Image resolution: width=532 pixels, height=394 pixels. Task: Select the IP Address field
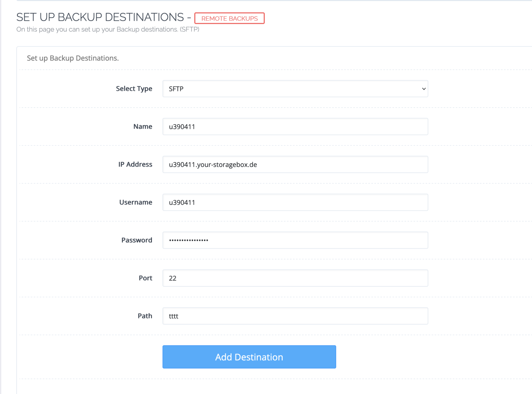click(295, 164)
